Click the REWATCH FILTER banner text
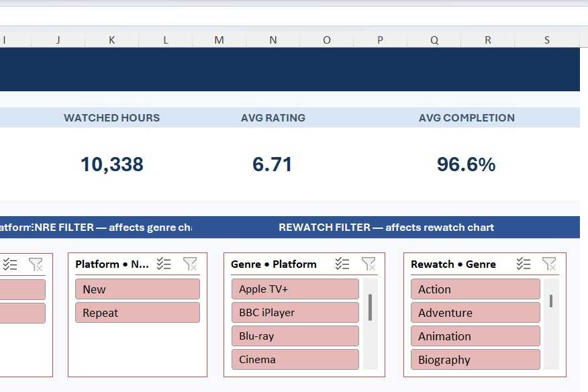This screenshot has width=588, height=392. point(386,228)
